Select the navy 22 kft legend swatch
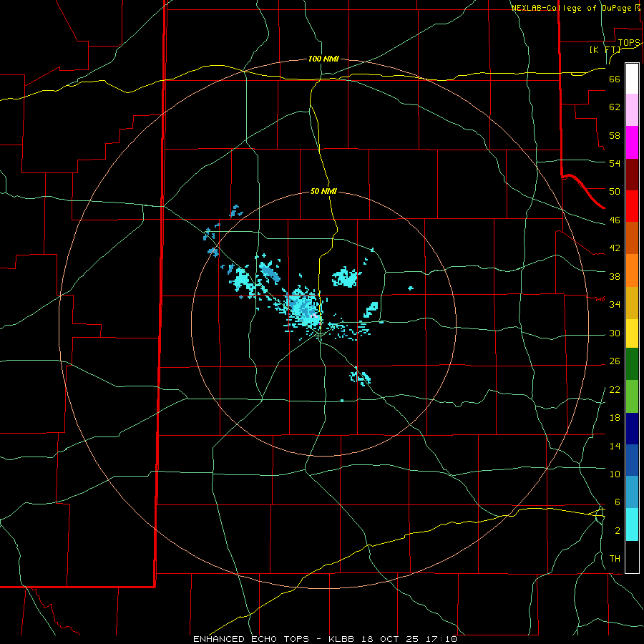The height and width of the screenshot is (644, 644). tap(632, 429)
